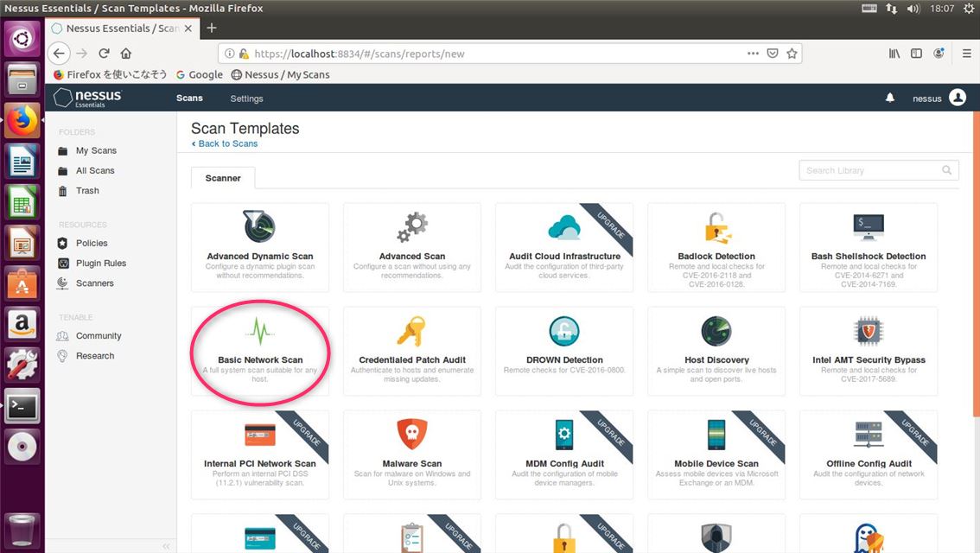Click the Search Library field
The width and height of the screenshot is (980, 553).
pyautogui.click(x=878, y=170)
